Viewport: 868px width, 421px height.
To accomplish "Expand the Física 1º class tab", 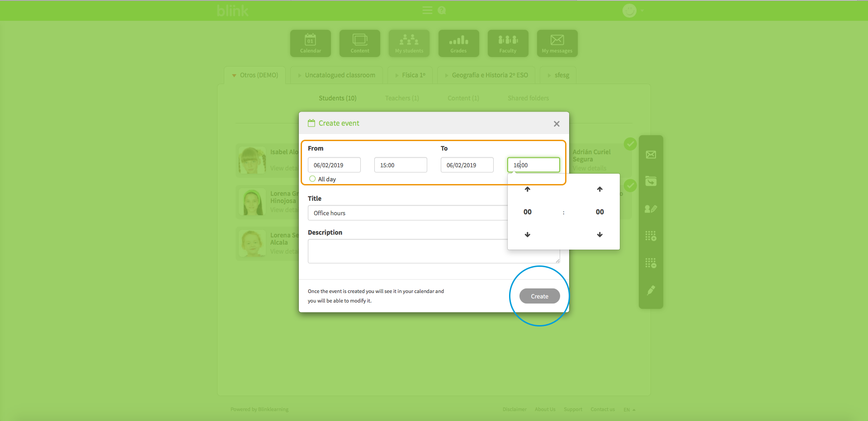I will pyautogui.click(x=410, y=75).
